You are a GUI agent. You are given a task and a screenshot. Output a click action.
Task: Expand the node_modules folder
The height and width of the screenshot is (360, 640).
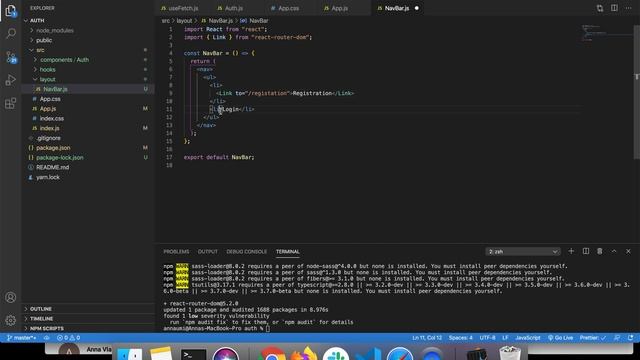[54, 31]
